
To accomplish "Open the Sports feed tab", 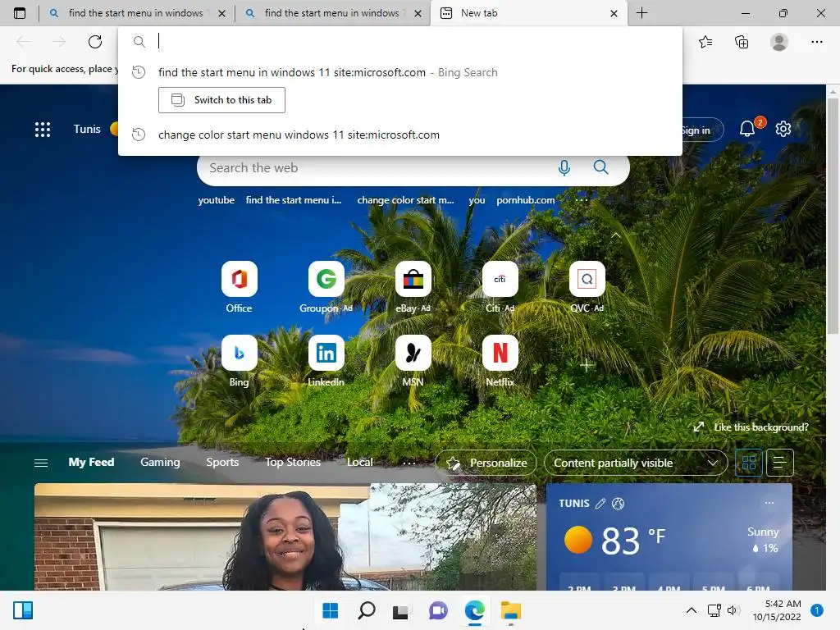I will tap(222, 462).
